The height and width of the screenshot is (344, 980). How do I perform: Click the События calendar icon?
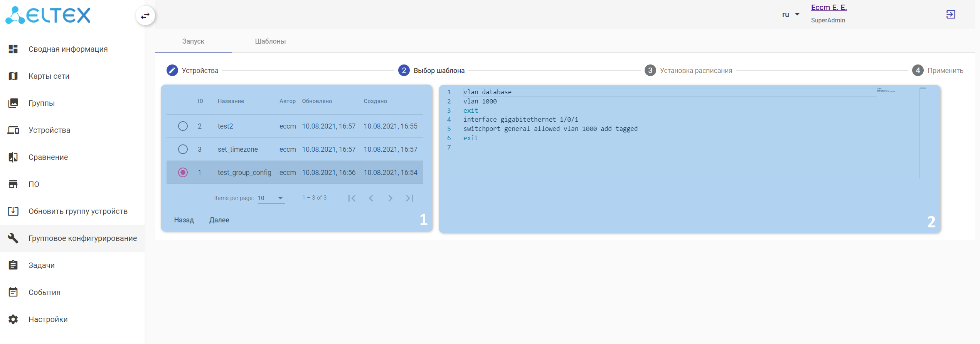pos(13,292)
